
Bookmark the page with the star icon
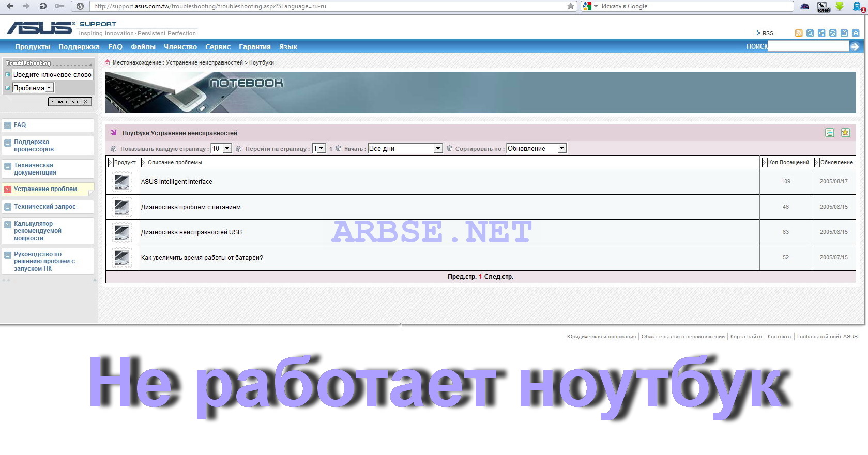pos(571,6)
